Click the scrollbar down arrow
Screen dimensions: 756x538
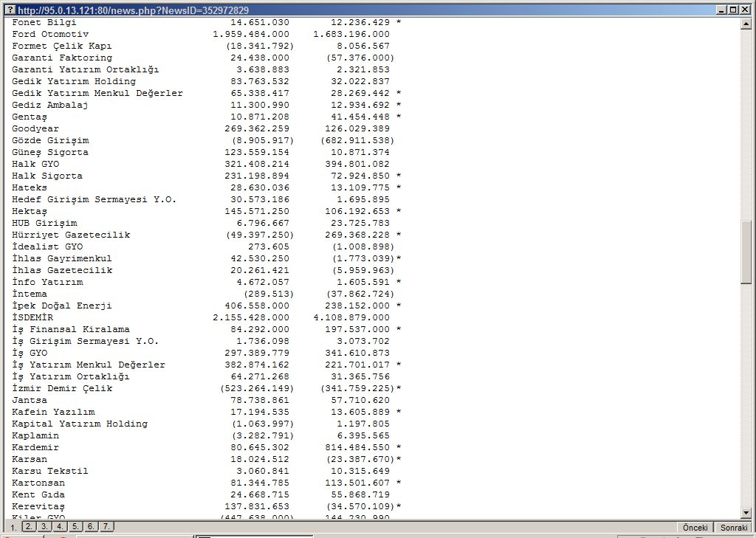746,513
